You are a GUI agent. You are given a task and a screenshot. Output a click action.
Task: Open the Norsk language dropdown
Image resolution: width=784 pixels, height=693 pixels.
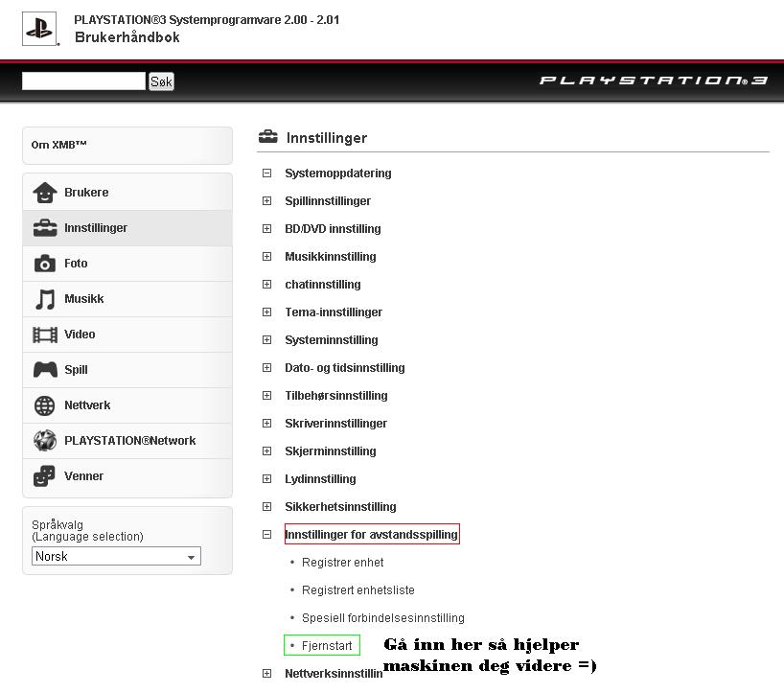[116, 556]
